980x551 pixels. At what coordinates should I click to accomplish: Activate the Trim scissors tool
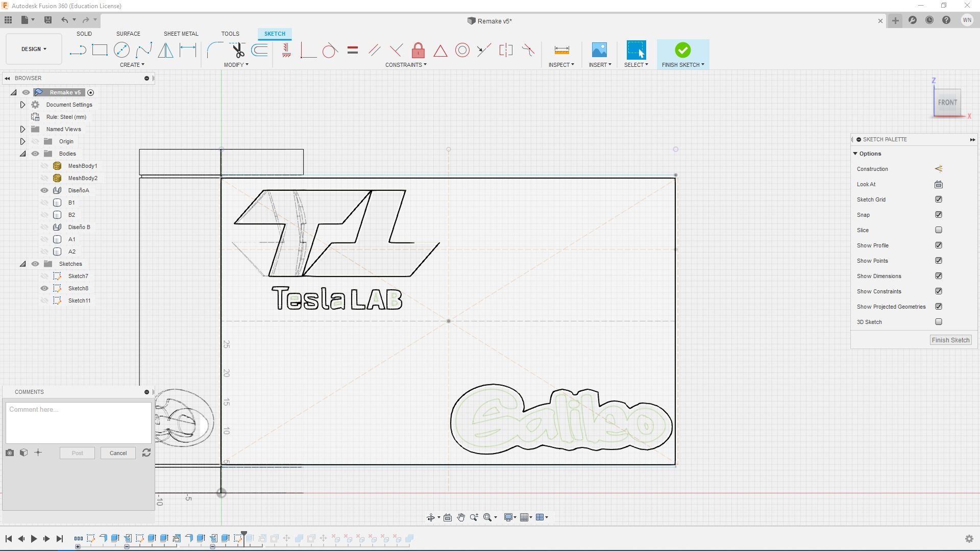(238, 50)
